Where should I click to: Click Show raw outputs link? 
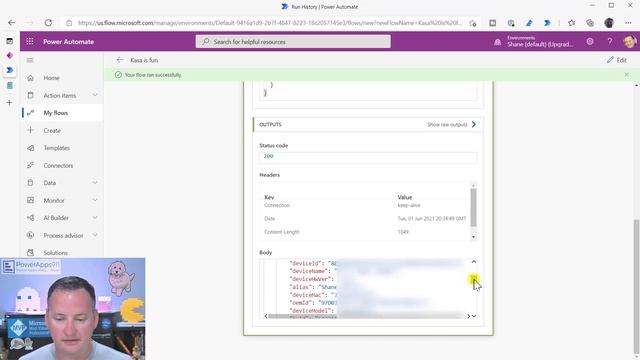pyautogui.click(x=451, y=124)
